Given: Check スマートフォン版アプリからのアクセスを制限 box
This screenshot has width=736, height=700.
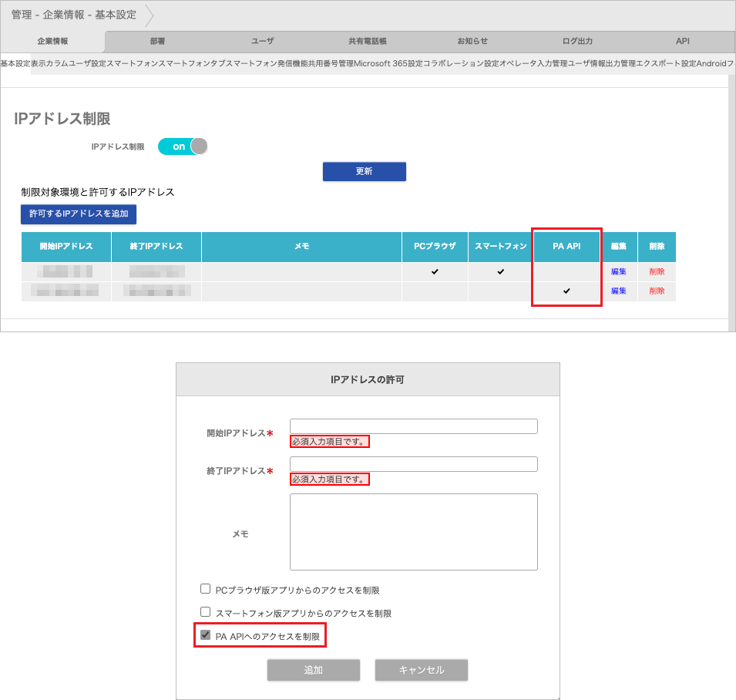Looking at the screenshot, I should tap(206, 612).
